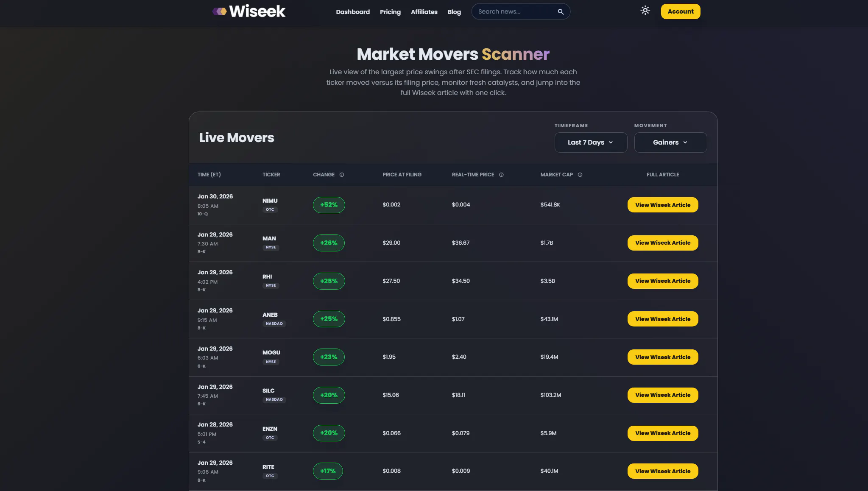Screen dimensions: 868x491
Task: View Wiseek Article for ANEB
Action: (663, 319)
